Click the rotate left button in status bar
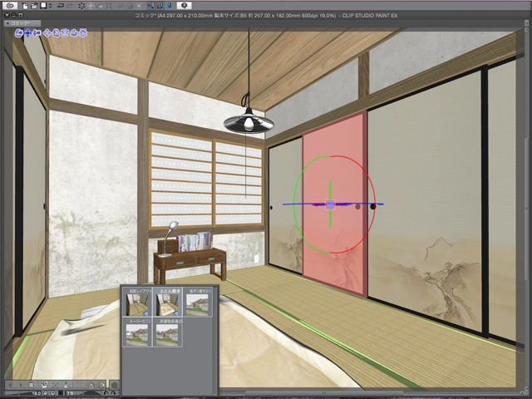 (106, 393)
